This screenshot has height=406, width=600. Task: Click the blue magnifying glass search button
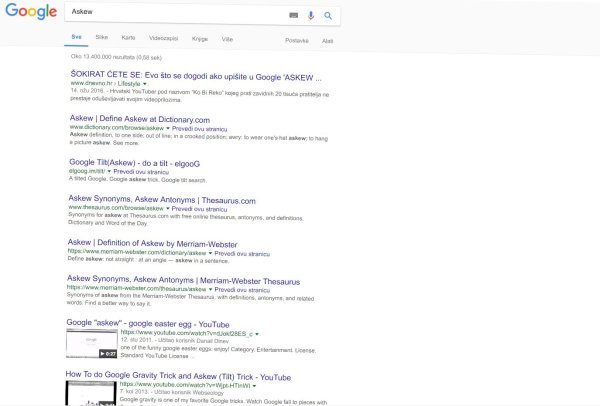click(x=327, y=16)
